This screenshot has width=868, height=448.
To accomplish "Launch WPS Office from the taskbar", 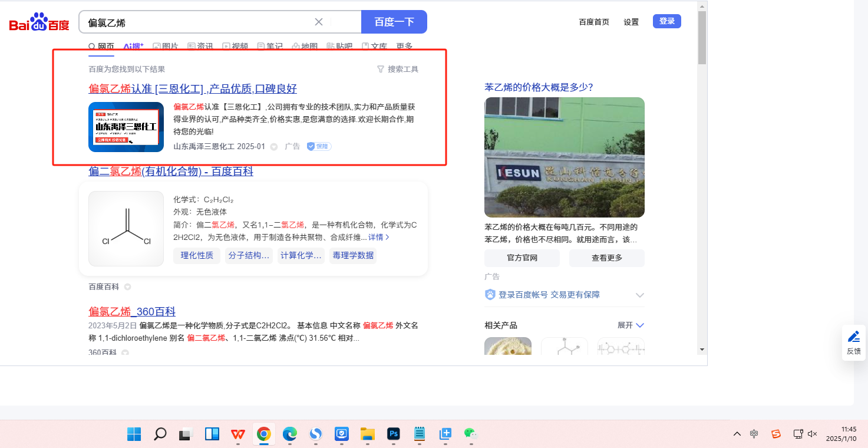I will pyautogui.click(x=238, y=434).
